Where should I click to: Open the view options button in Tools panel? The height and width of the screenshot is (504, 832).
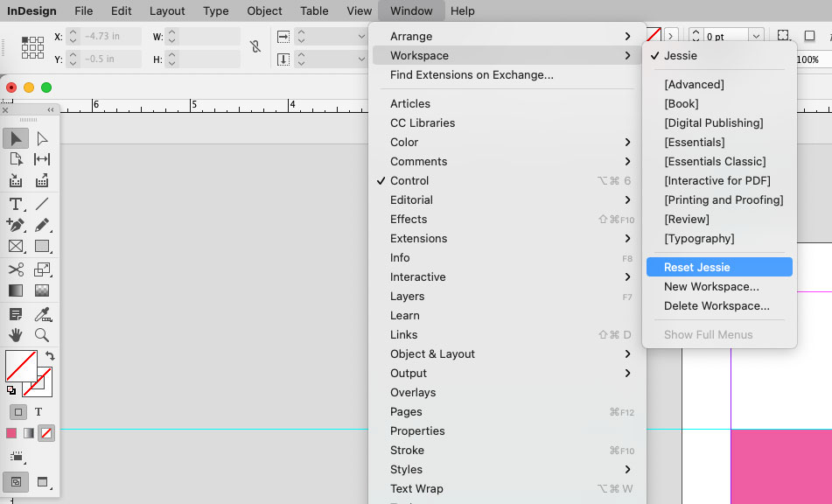[17, 457]
